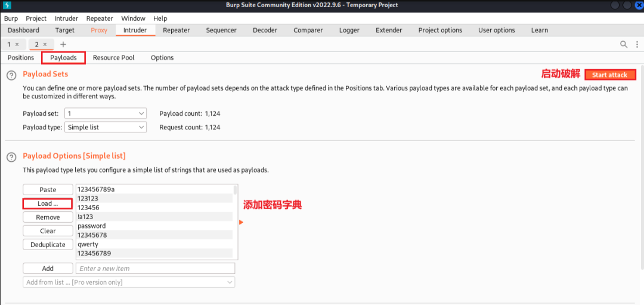Click the Paste button
Viewport: 644px width, 305px height.
[x=48, y=189]
